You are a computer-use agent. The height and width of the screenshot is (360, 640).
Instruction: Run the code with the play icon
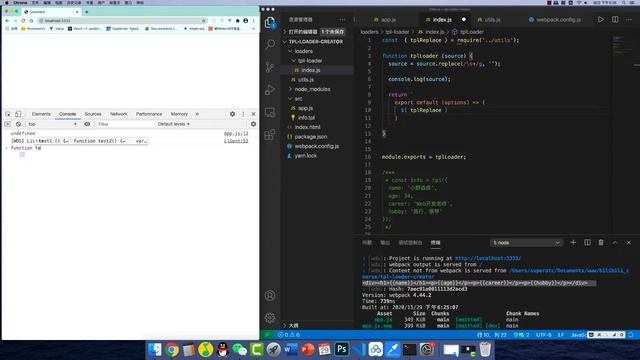coord(600,19)
